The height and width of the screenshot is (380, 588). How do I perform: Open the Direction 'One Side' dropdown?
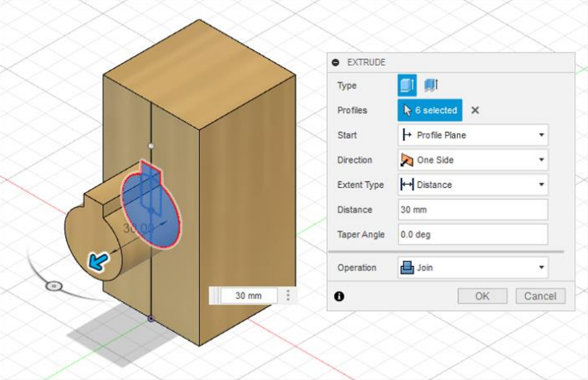point(472,160)
